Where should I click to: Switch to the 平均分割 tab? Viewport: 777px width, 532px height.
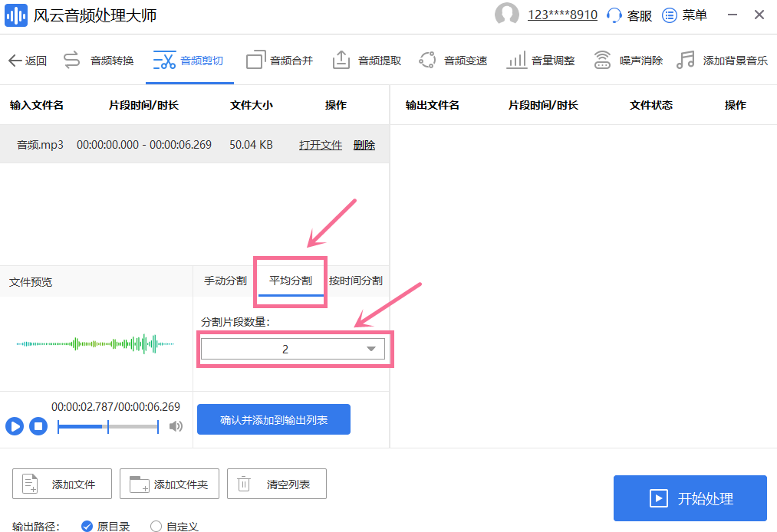point(289,281)
